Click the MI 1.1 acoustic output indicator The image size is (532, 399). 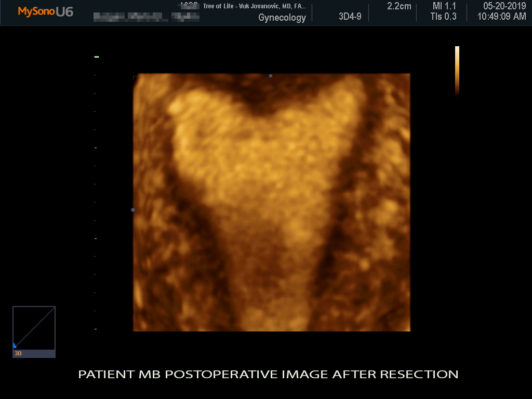(443, 6)
